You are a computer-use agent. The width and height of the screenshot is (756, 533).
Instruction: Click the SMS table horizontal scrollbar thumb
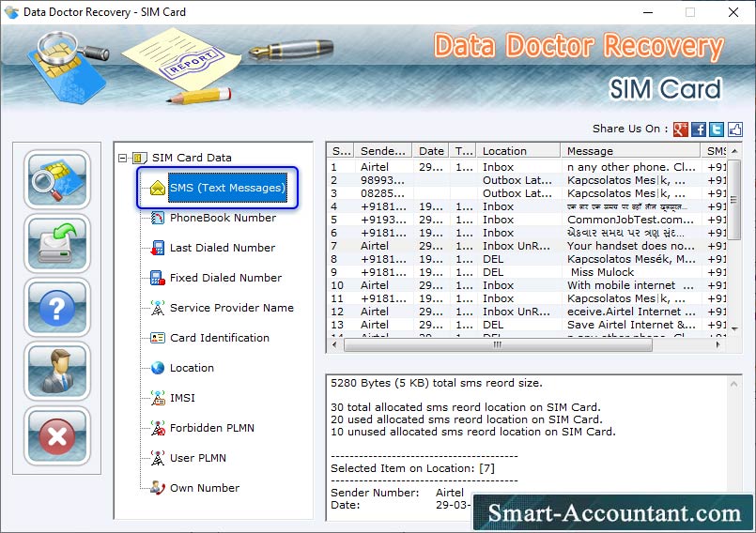click(x=498, y=344)
